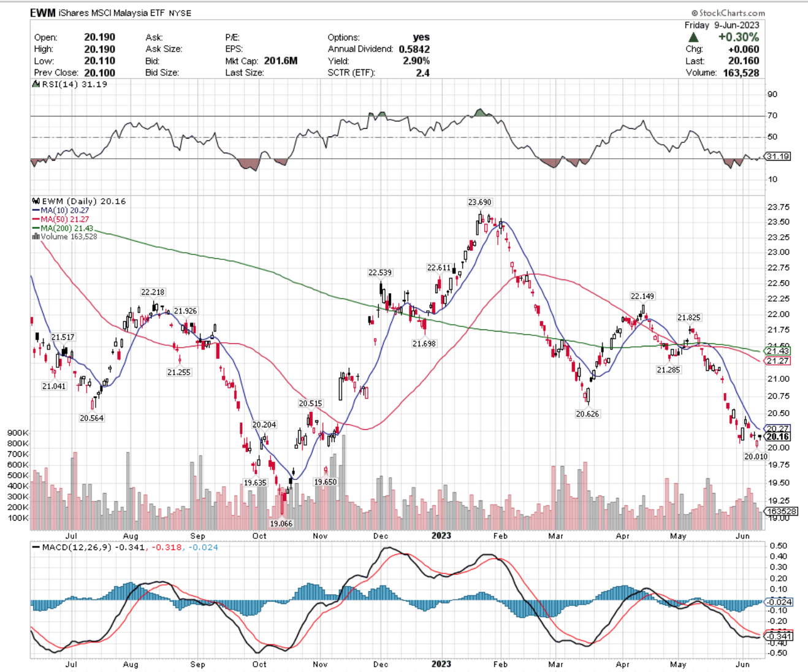The image size is (808, 672).
Task: Click the Last price 20.160
Action: pyautogui.click(x=743, y=61)
